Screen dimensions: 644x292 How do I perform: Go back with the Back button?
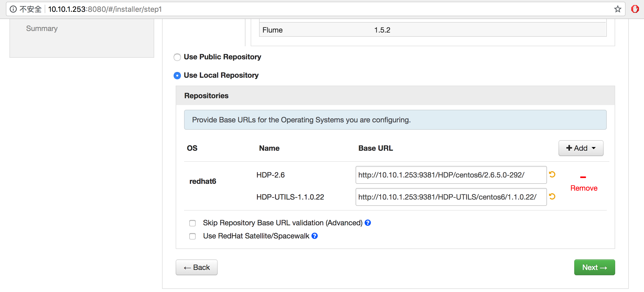[x=197, y=267]
